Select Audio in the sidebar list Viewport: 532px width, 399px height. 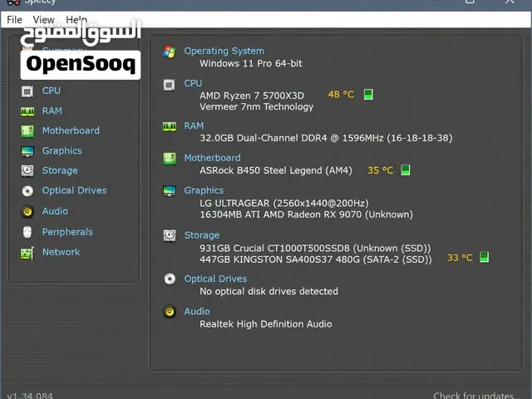(55, 211)
